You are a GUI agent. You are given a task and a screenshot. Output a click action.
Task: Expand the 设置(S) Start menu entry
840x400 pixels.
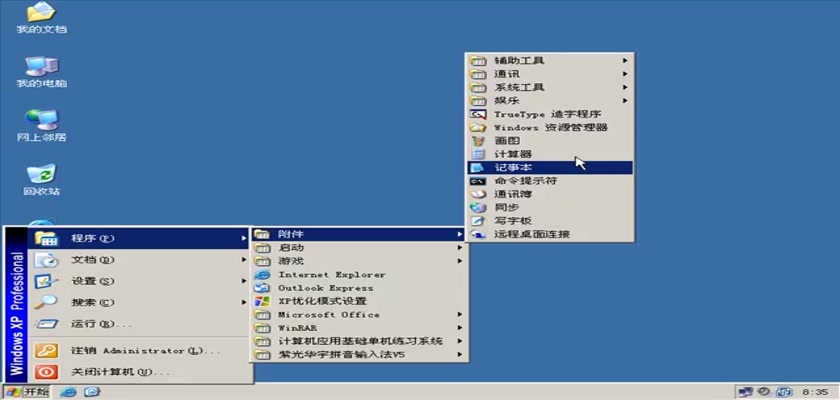[139, 281]
